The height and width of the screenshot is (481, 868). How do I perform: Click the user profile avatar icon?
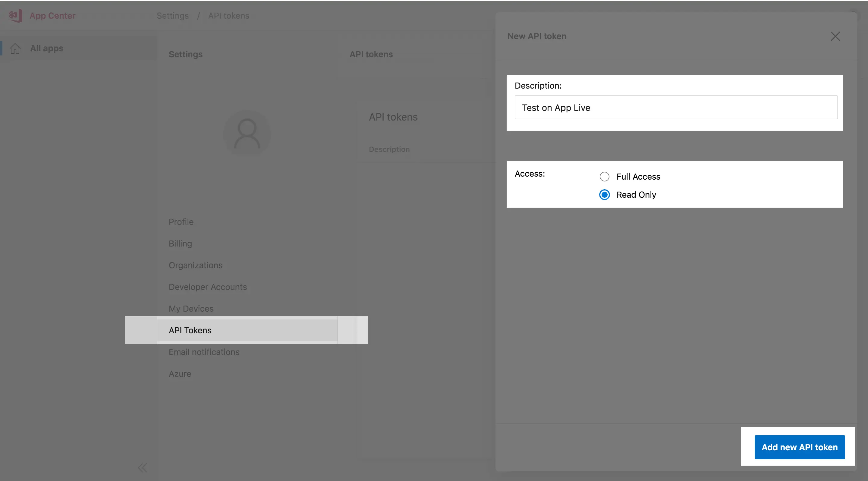(x=247, y=134)
